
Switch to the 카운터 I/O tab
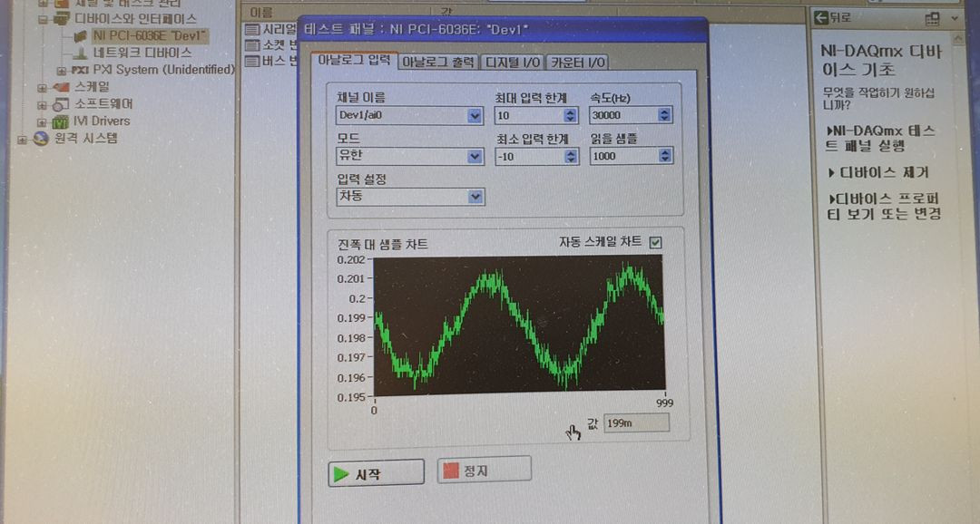coord(579,63)
